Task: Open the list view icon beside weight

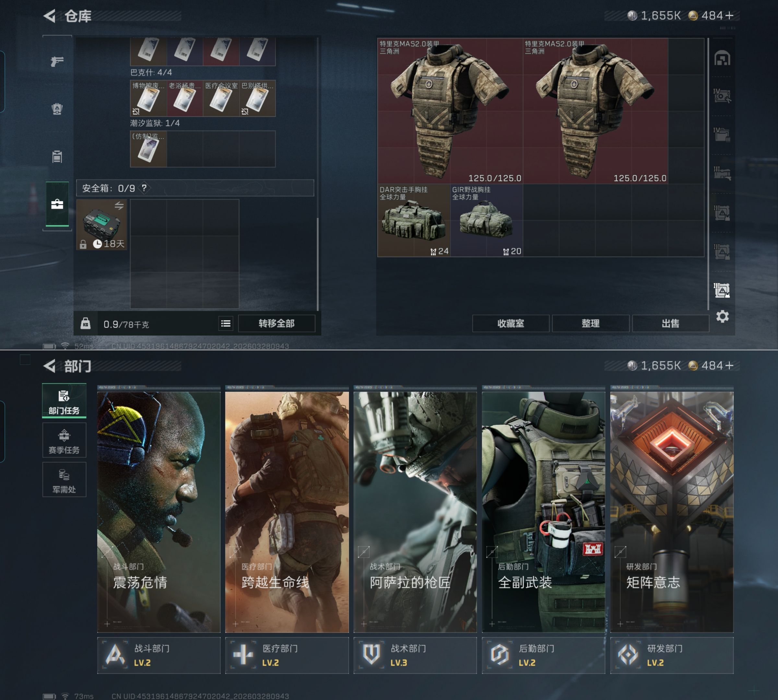Action: (226, 323)
